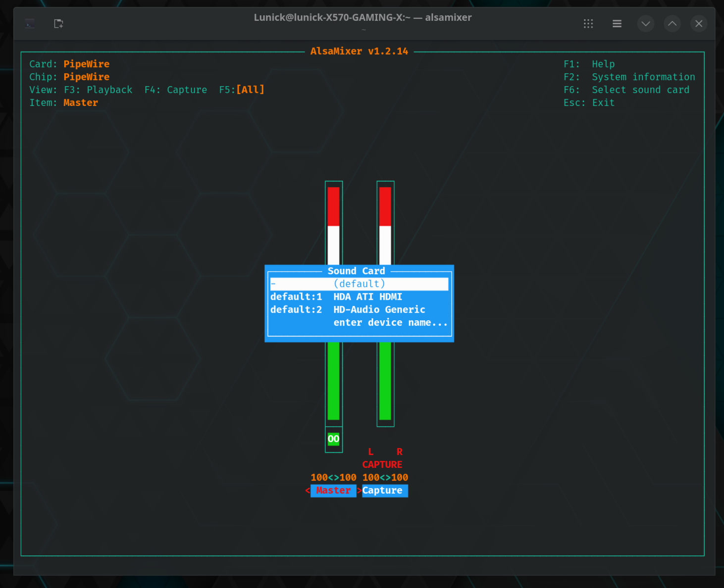The width and height of the screenshot is (724, 588).
Task: Choose HDA ATI HDMI sound card
Action: [x=367, y=297]
